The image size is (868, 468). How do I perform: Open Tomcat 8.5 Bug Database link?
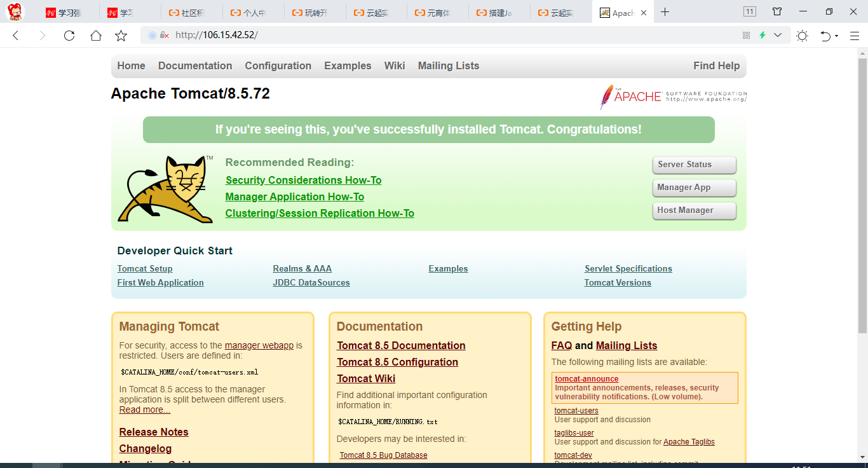tap(383, 455)
